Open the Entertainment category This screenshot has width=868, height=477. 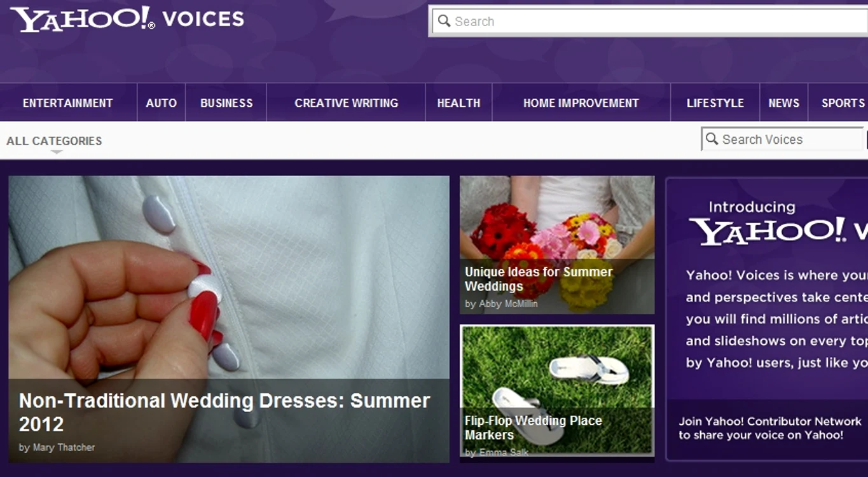pyautogui.click(x=68, y=103)
